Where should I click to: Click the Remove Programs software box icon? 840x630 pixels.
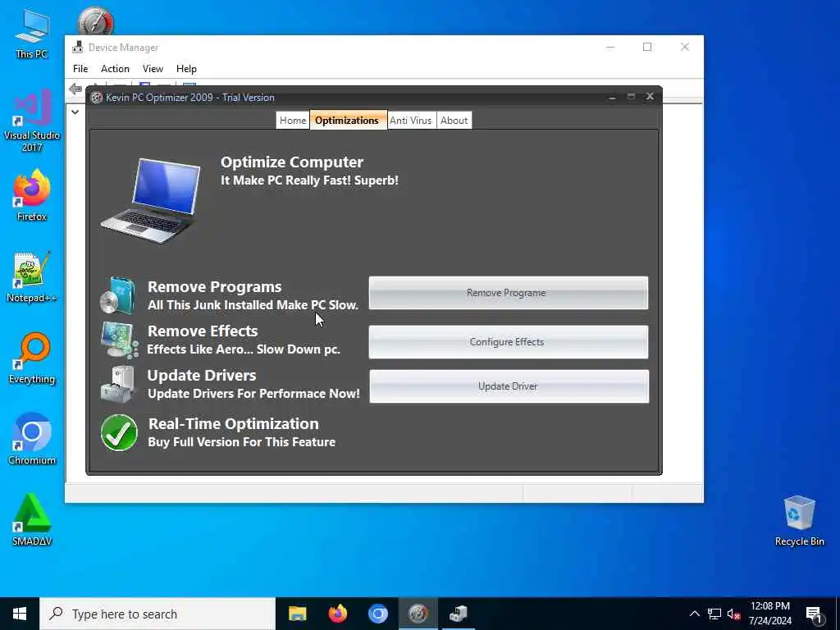coord(117,295)
